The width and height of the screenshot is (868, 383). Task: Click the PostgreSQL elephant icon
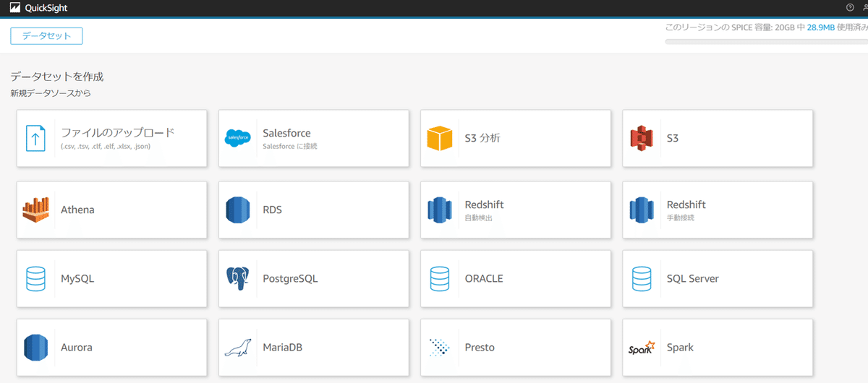point(238,278)
